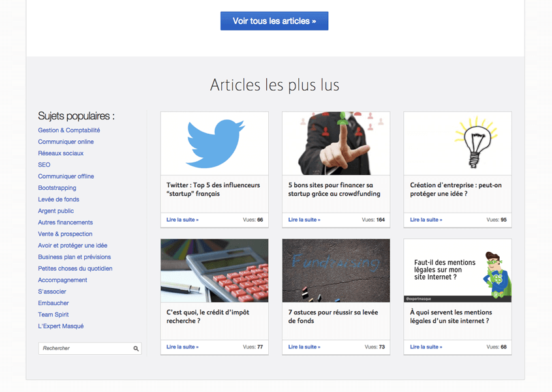Open the Gestion & Comptabilité topic
Screen dimensions: 552x392
tap(69, 130)
